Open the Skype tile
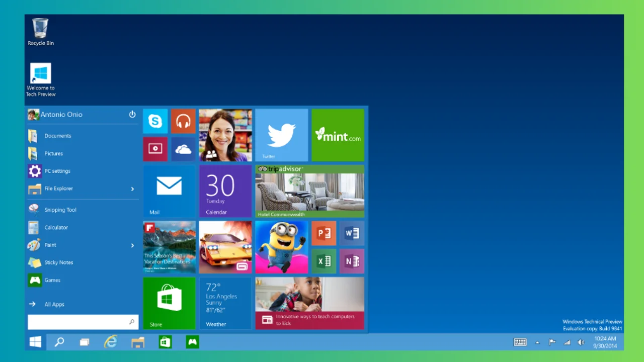 155,121
